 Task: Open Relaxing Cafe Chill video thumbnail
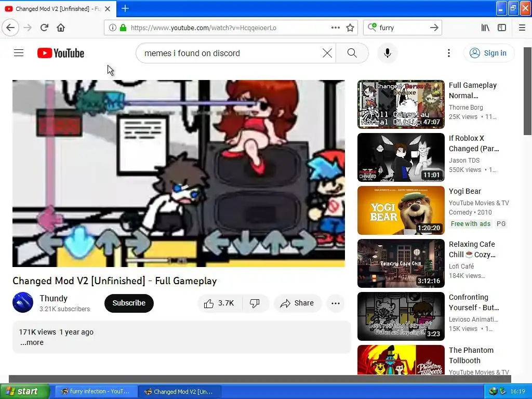click(401, 263)
